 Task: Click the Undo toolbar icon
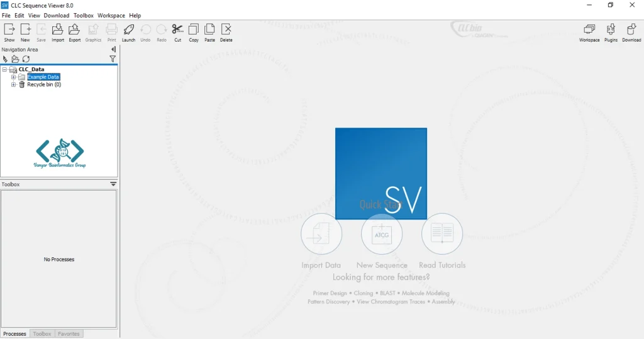point(145,33)
